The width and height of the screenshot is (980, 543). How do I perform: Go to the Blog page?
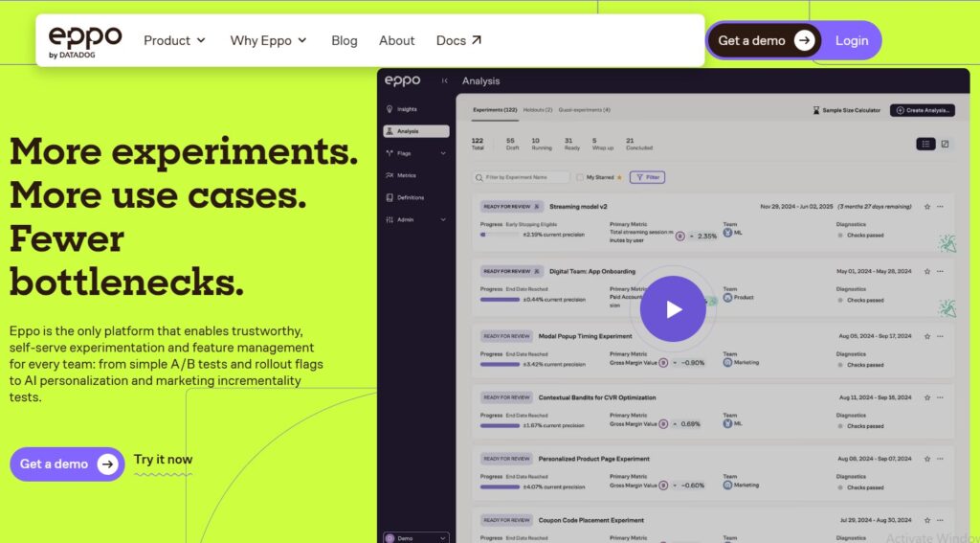pyautogui.click(x=345, y=40)
